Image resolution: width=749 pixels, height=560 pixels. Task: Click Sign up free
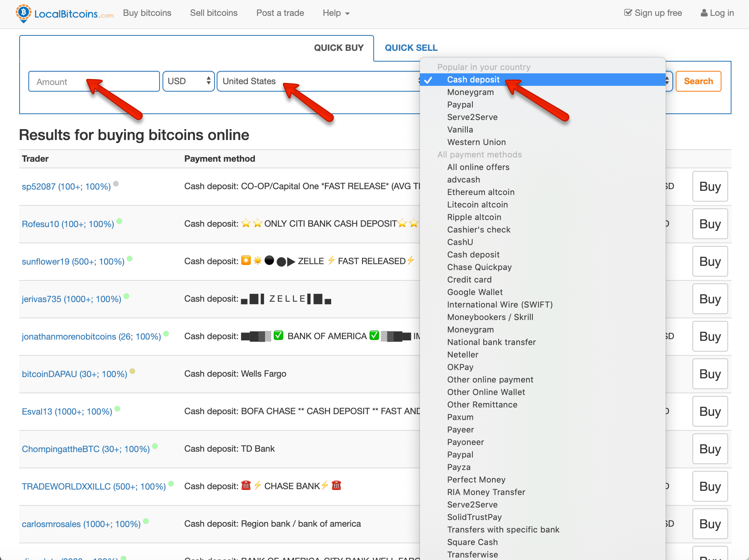point(653,13)
